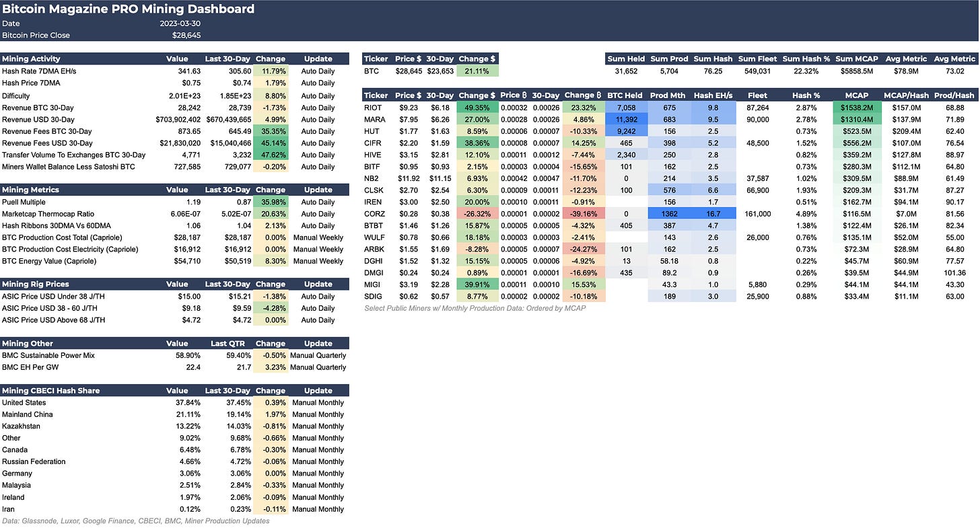Select the Hash Rate change cell 11.79%
The width and height of the screenshot is (980, 532).
point(271,71)
